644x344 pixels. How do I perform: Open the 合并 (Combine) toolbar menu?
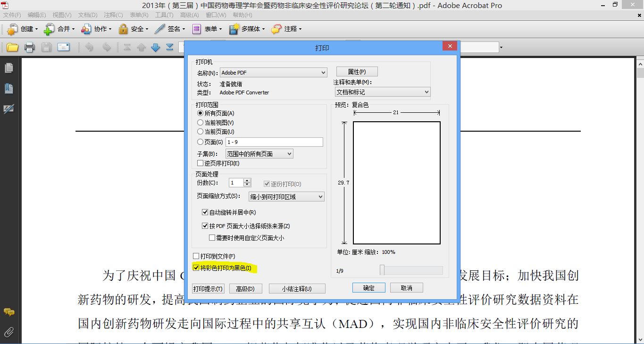point(59,29)
